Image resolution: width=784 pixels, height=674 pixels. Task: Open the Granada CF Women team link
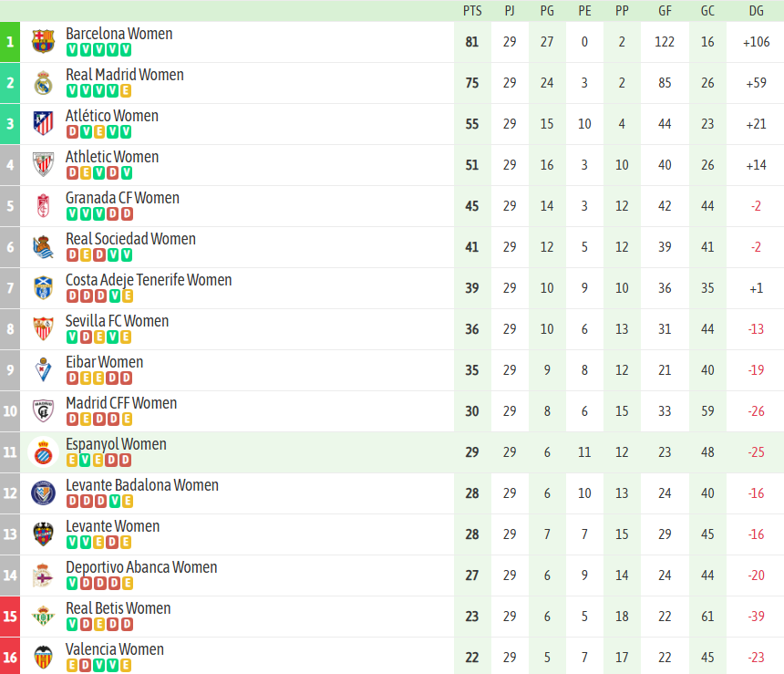122,198
